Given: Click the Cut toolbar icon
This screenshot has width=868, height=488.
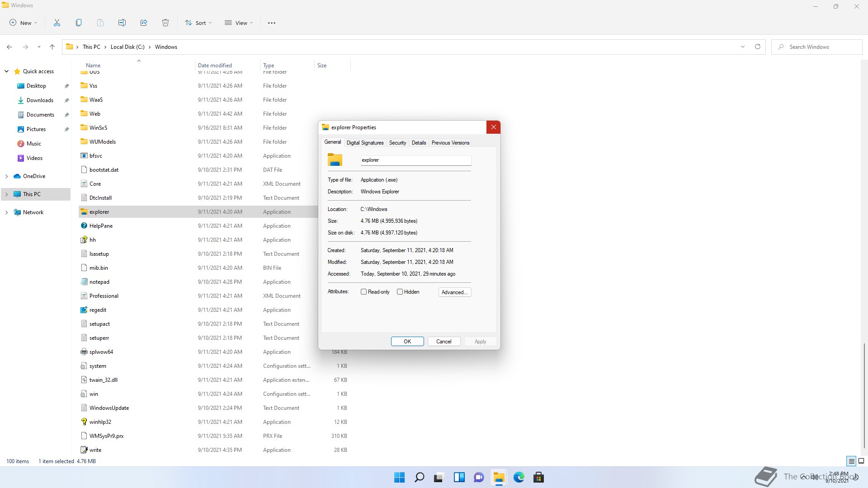Looking at the screenshot, I should pos(57,23).
